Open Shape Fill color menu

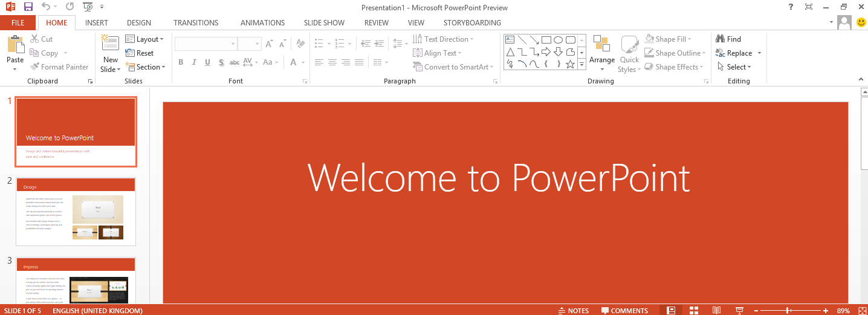pyautogui.click(x=669, y=39)
